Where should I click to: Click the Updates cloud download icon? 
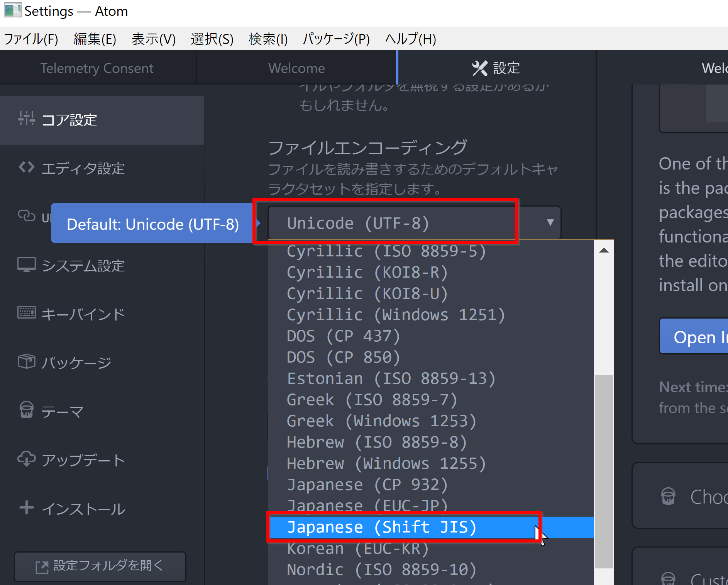(x=27, y=459)
